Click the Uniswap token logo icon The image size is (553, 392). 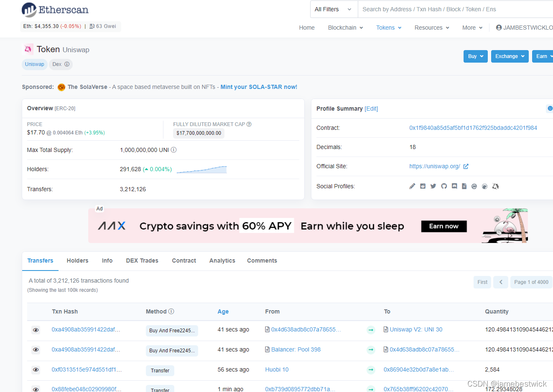coord(28,49)
